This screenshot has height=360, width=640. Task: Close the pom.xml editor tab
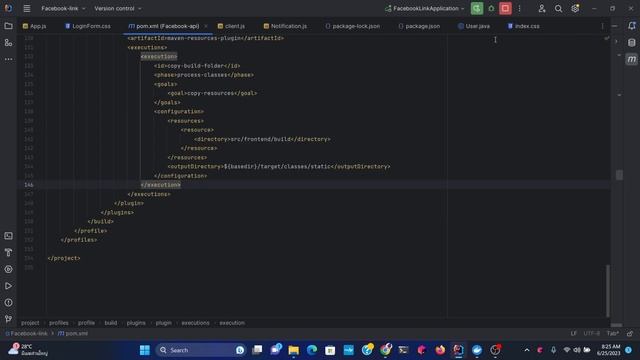point(206,26)
